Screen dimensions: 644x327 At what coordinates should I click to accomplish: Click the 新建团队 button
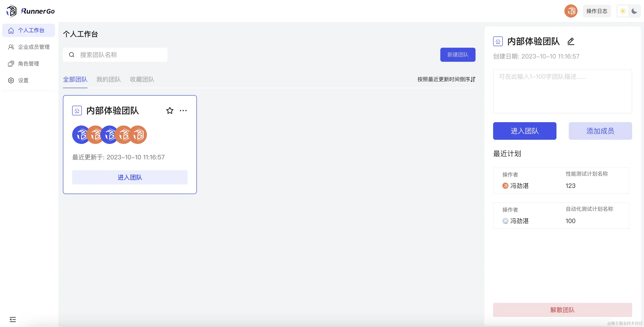pyautogui.click(x=457, y=55)
